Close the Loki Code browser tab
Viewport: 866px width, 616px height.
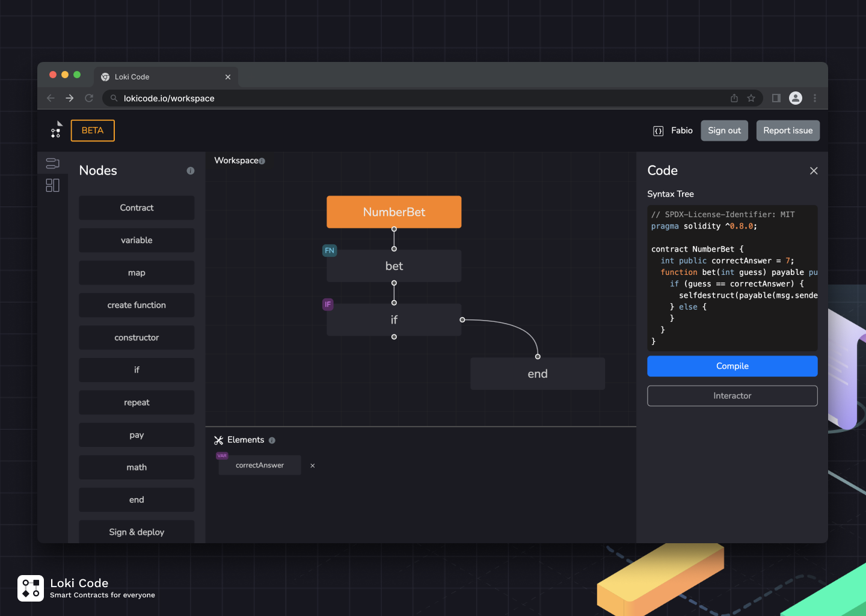click(x=228, y=77)
